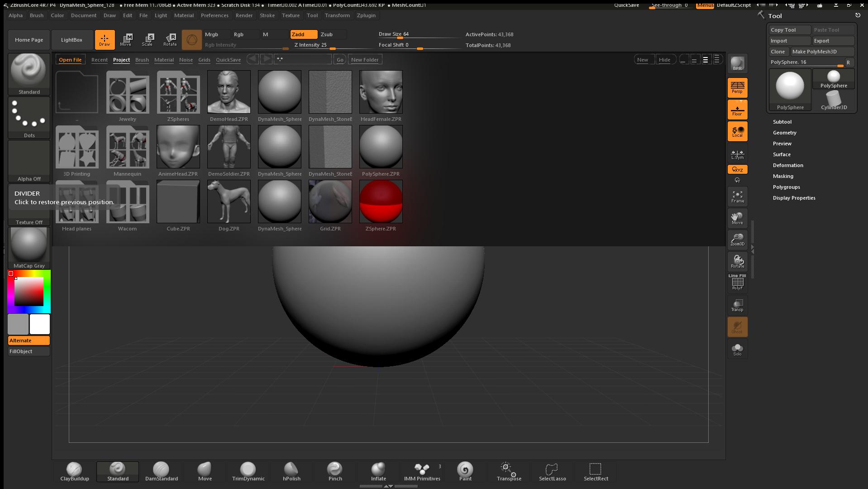Toggle Zadd sculpting mode
Screen dimensions: 868x489
pos(303,34)
